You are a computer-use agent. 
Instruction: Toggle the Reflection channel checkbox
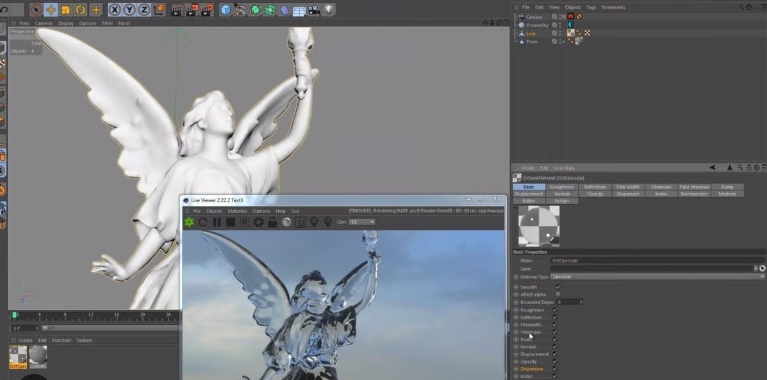[x=555, y=317]
